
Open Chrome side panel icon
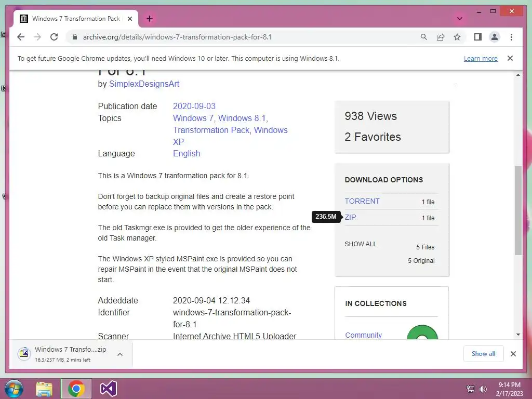[478, 37]
